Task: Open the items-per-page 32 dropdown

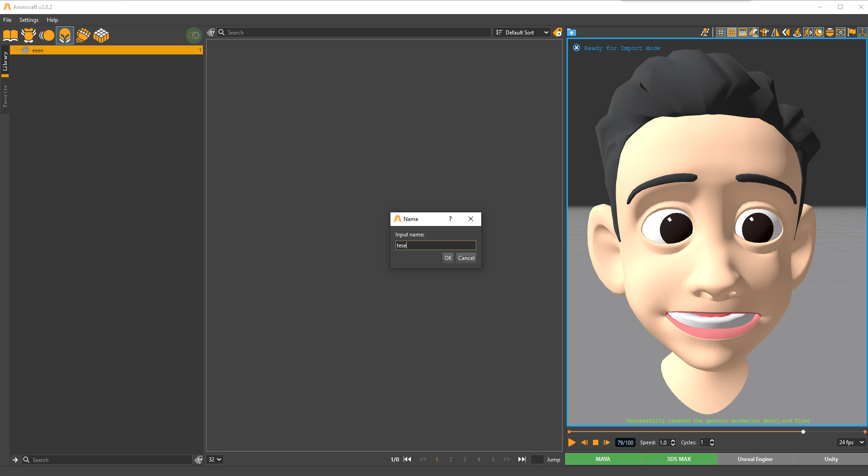Action: tap(215, 460)
